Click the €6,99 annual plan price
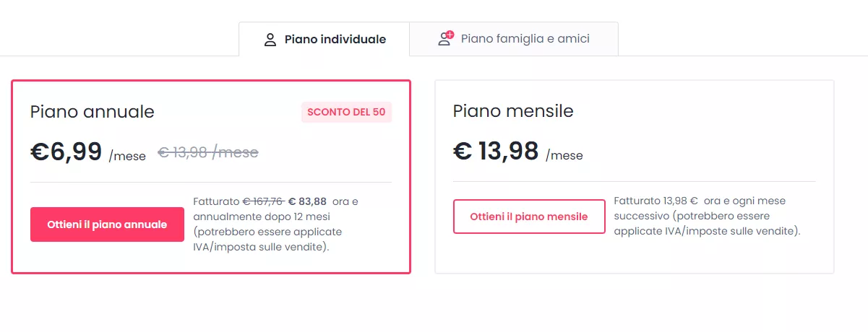This screenshot has width=868, height=332. pos(66,152)
